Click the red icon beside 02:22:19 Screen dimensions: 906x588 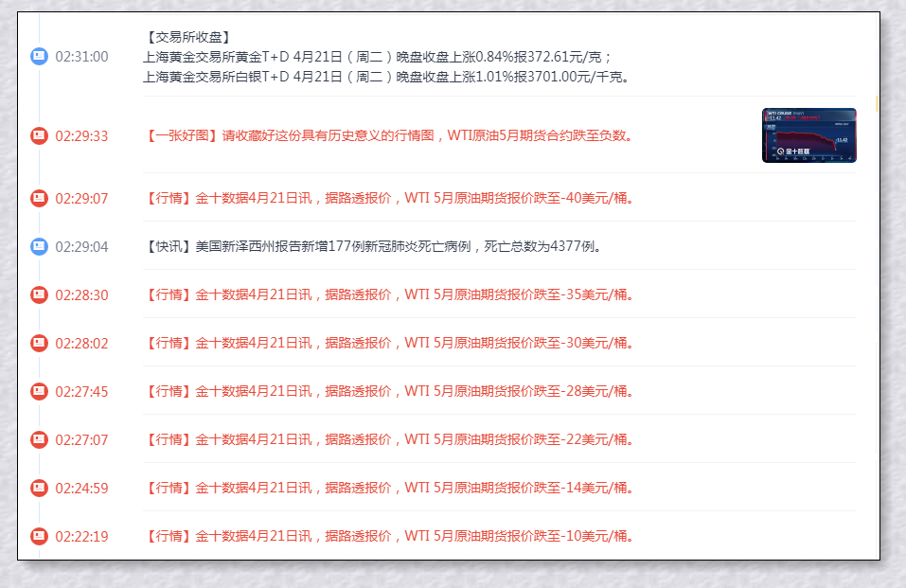(39, 536)
